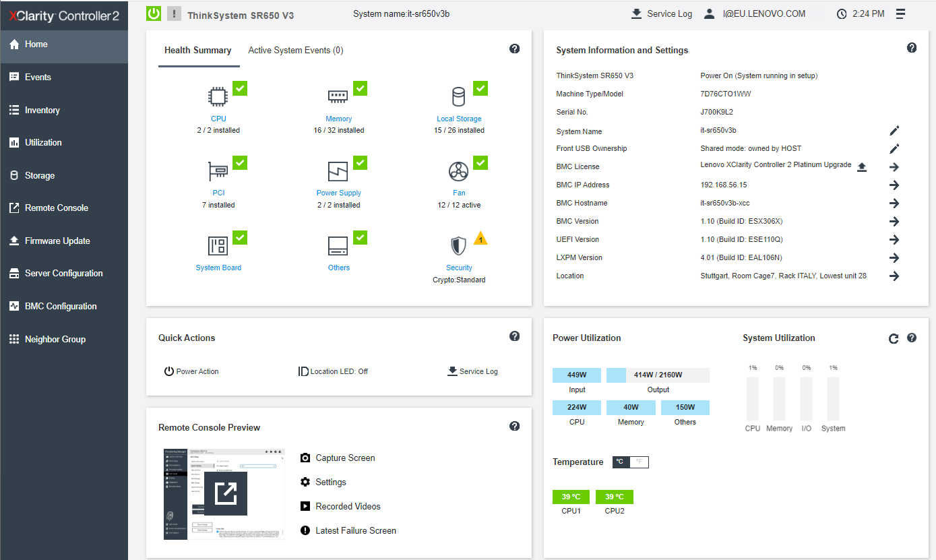Launch remote console from preview thumbnail

226,493
